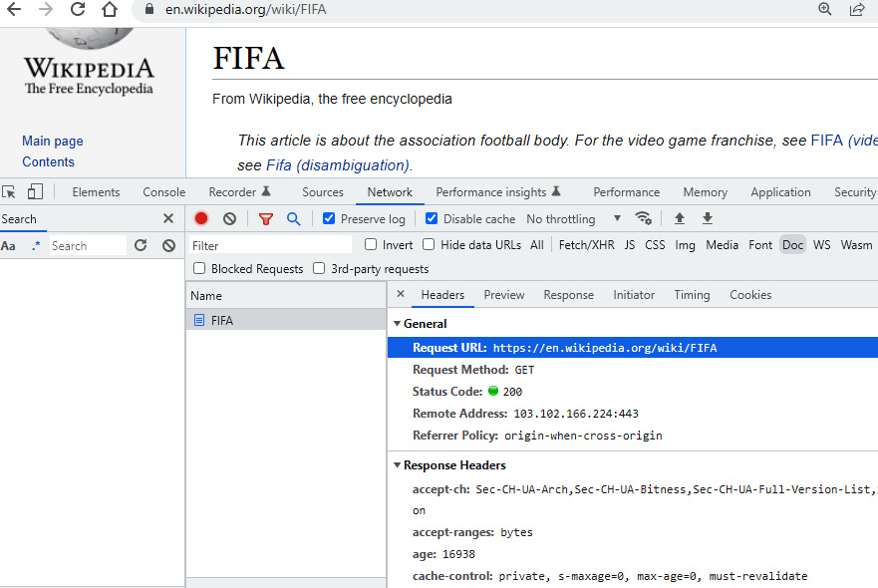Open network search magnifier

click(293, 219)
